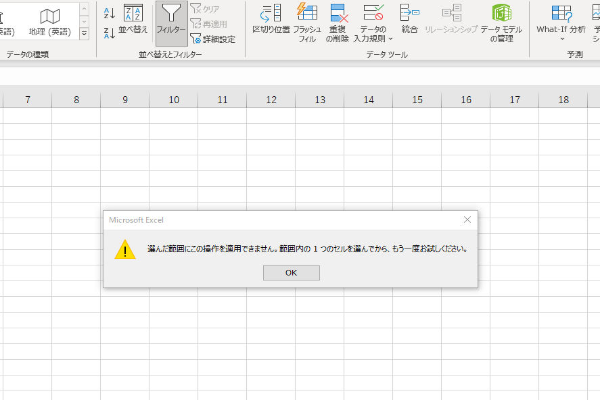Viewport: 600px width, 400px height.
Task: Open Consolidate (統合) tool
Action: pos(409,20)
